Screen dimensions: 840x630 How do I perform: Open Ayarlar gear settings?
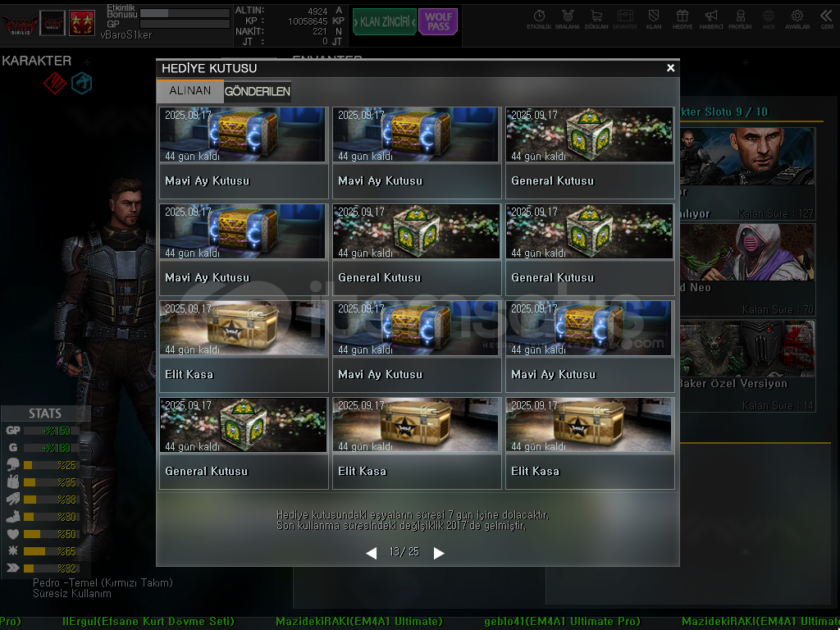tap(797, 17)
